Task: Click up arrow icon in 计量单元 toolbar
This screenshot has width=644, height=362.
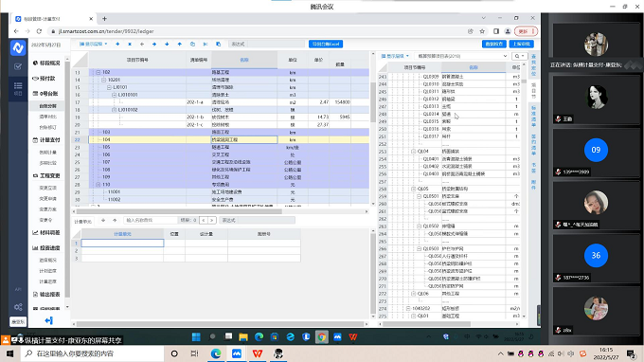Action: click(x=115, y=221)
